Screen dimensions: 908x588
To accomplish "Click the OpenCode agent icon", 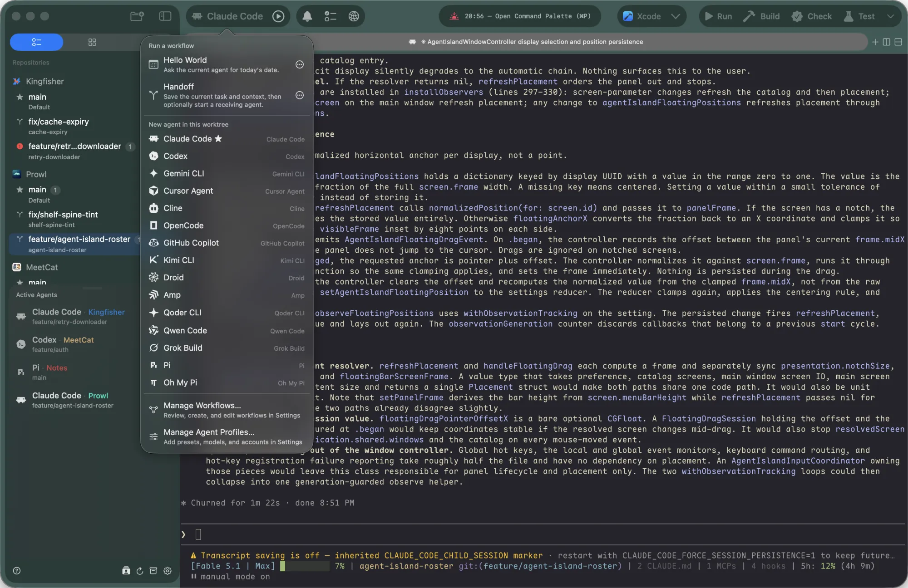I will point(154,225).
